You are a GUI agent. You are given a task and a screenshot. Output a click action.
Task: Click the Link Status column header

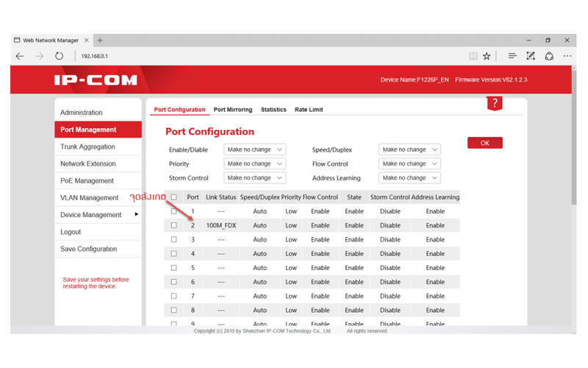point(221,197)
